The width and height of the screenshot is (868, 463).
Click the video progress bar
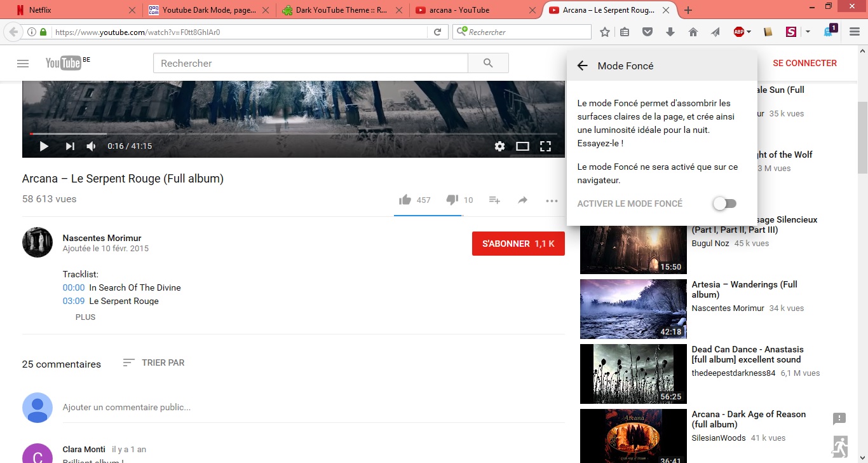pos(293,134)
